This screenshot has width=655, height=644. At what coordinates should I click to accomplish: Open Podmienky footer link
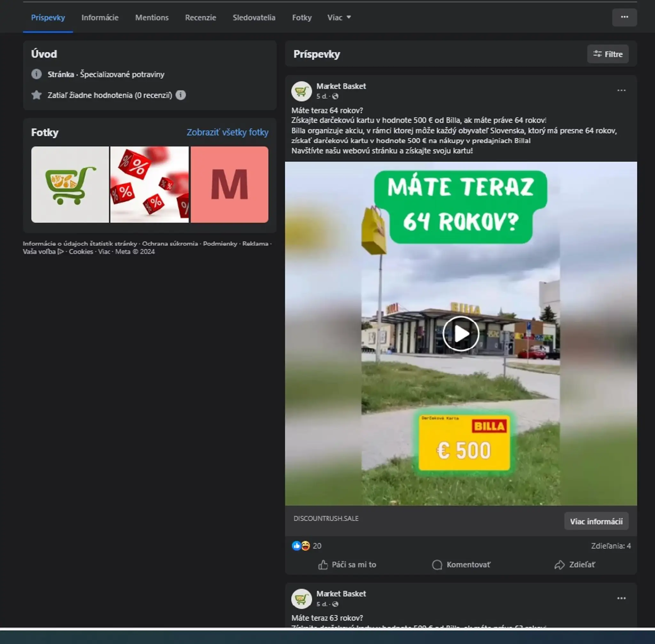220,243
